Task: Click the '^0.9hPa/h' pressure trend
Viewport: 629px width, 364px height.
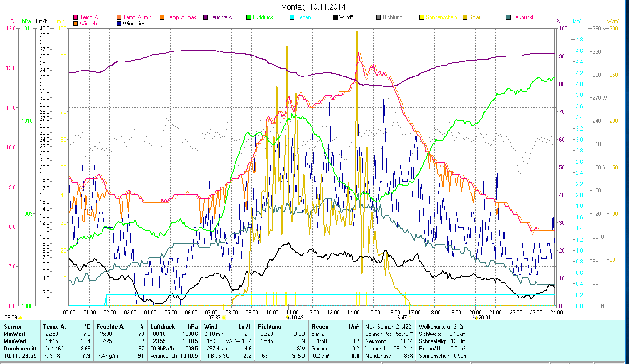Action: click(163, 349)
